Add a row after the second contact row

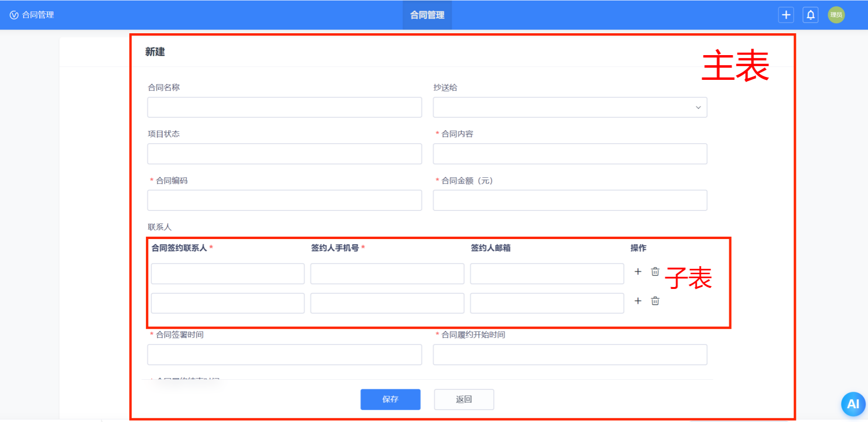tap(638, 301)
